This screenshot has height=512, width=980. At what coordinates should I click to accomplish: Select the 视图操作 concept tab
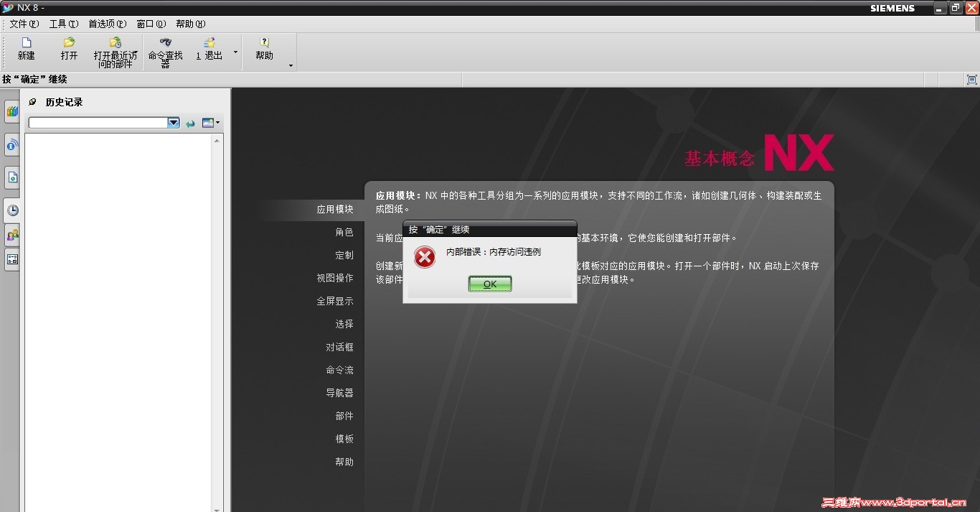tap(335, 279)
